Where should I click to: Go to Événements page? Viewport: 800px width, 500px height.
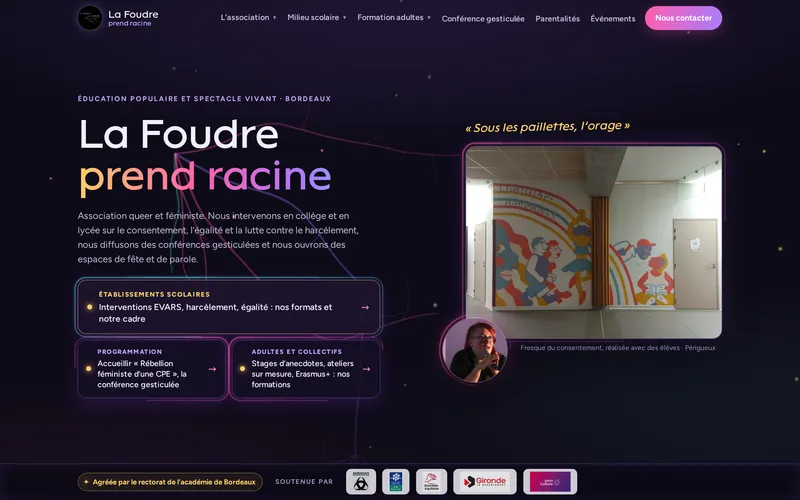612,18
